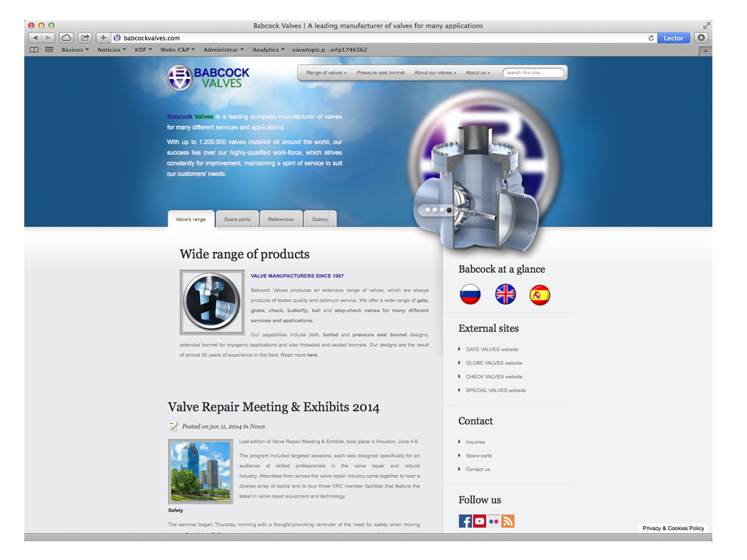Click the Houston skyline post thumbnail
The height and width of the screenshot is (560, 747).
[201, 471]
